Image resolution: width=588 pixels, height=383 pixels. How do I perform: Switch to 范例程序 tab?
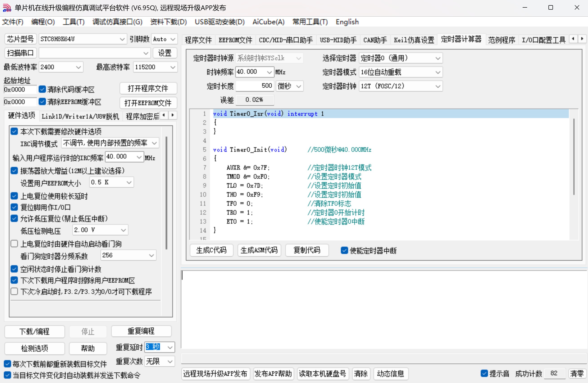click(501, 40)
